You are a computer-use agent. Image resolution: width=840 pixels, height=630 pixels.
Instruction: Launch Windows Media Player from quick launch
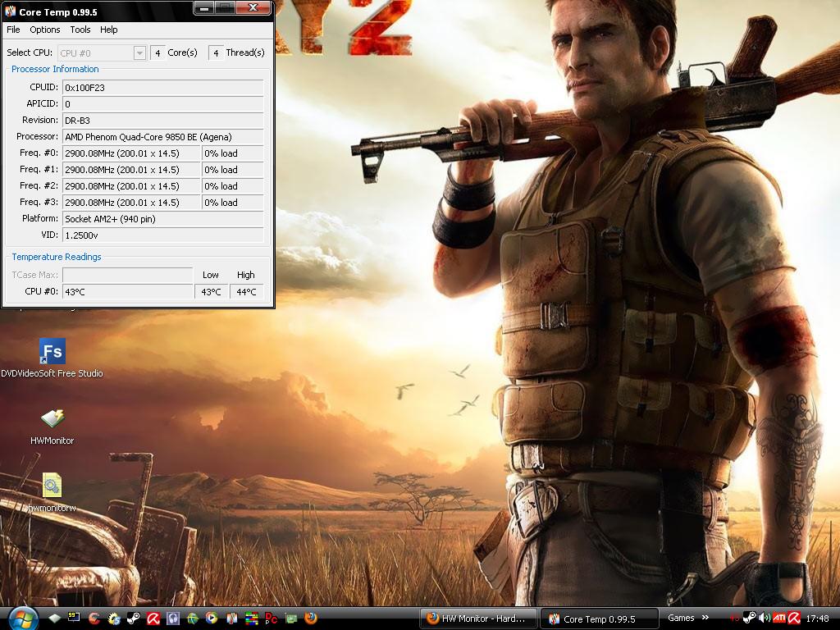pyautogui.click(x=212, y=619)
